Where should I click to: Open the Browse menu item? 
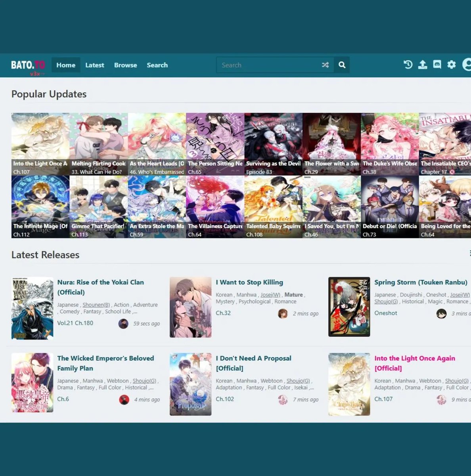125,65
